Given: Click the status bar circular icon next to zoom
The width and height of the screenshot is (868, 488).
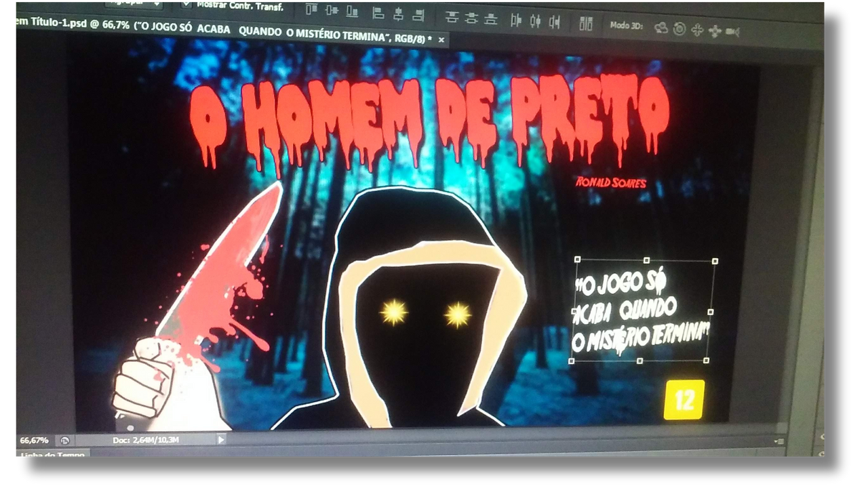Looking at the screenshot, I should pyautogui.click(x=65, y=441).
